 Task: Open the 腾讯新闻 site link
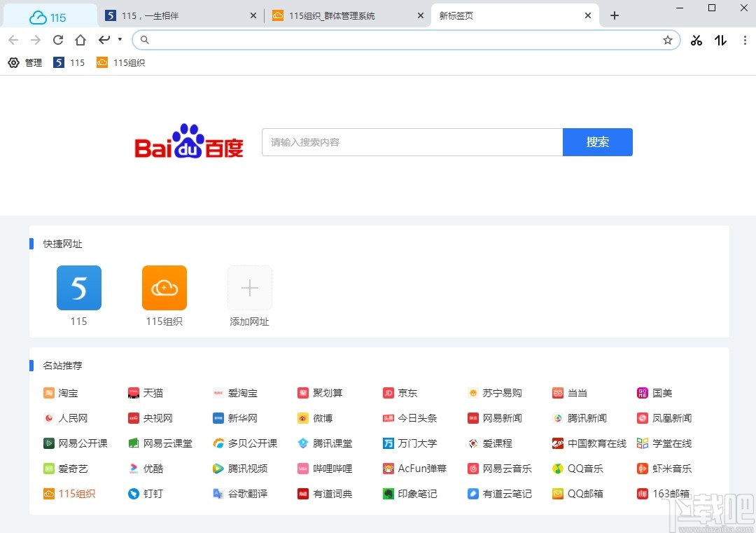pos(580,418)
